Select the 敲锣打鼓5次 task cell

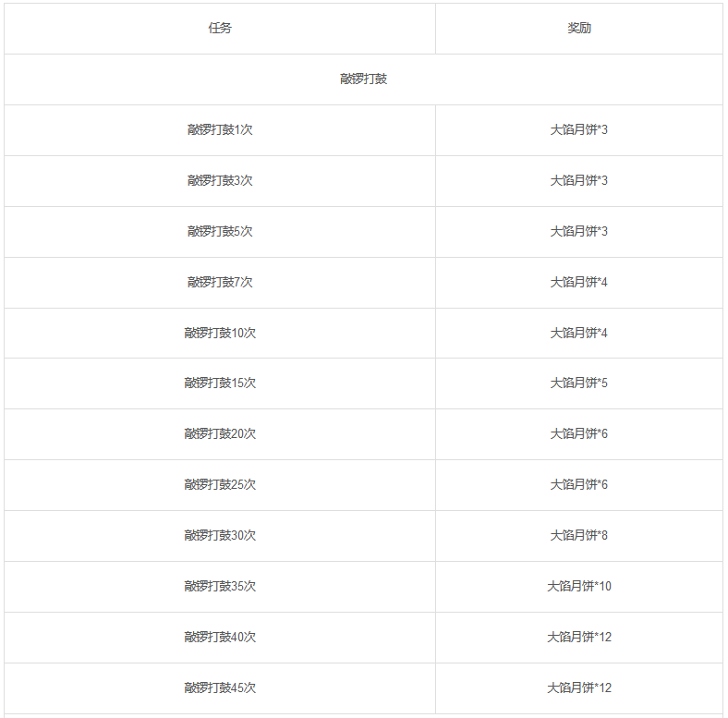coord(220,232)
